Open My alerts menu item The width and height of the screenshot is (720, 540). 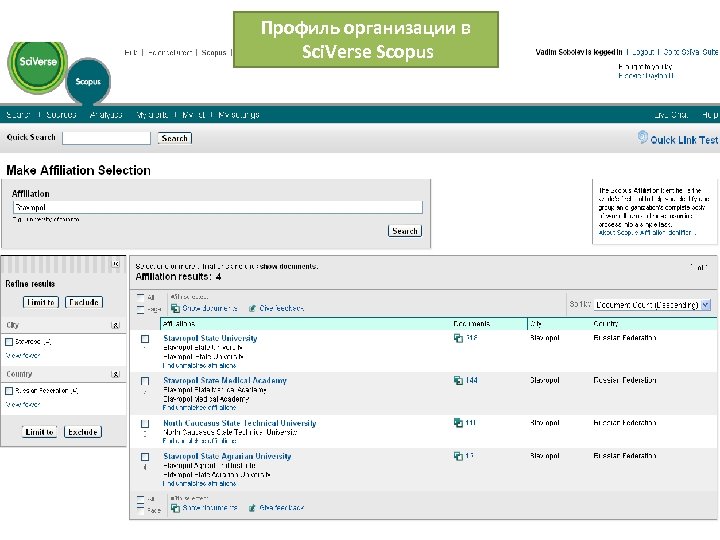click(x=152, y=115)
